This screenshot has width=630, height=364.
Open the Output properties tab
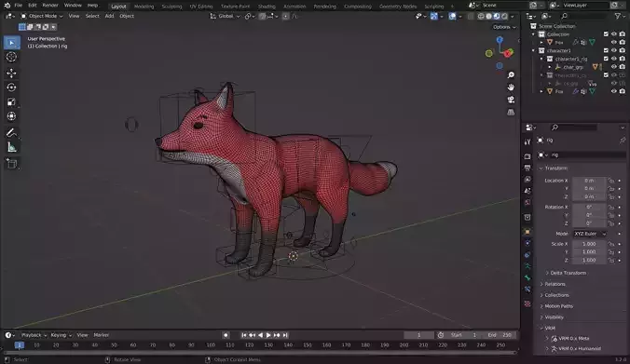[x=527, y=168]
